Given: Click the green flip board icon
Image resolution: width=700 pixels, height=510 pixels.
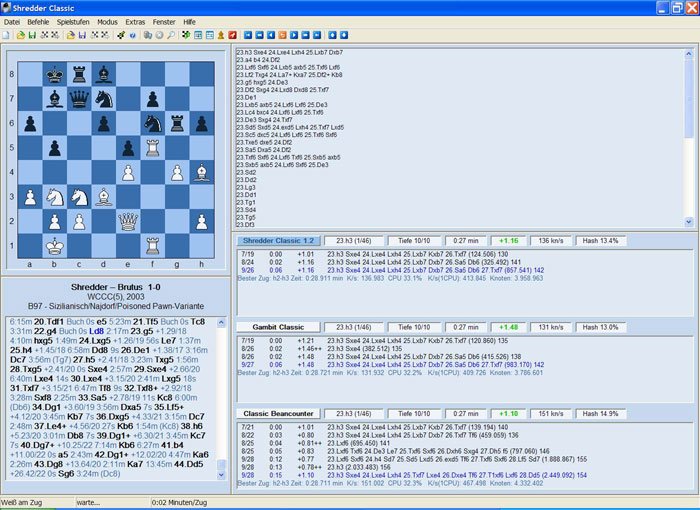Looking at the screenshot, I should tap(186, 35).
